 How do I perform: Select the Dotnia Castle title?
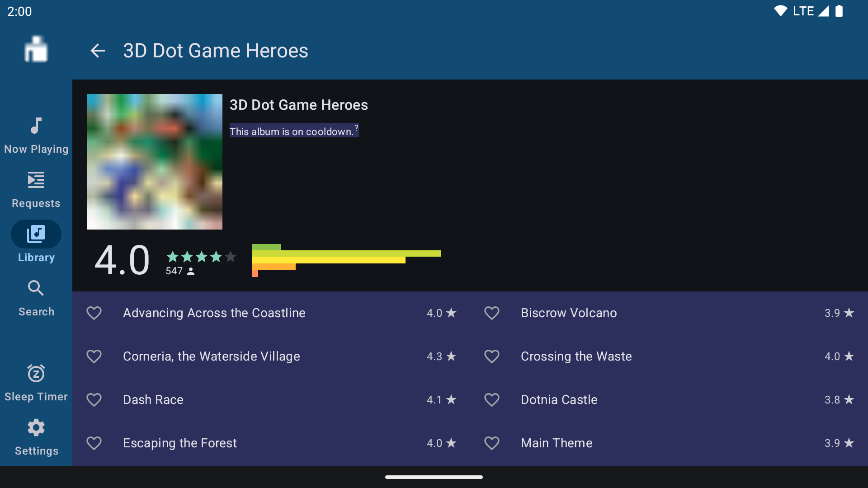(x=559, y=399)
